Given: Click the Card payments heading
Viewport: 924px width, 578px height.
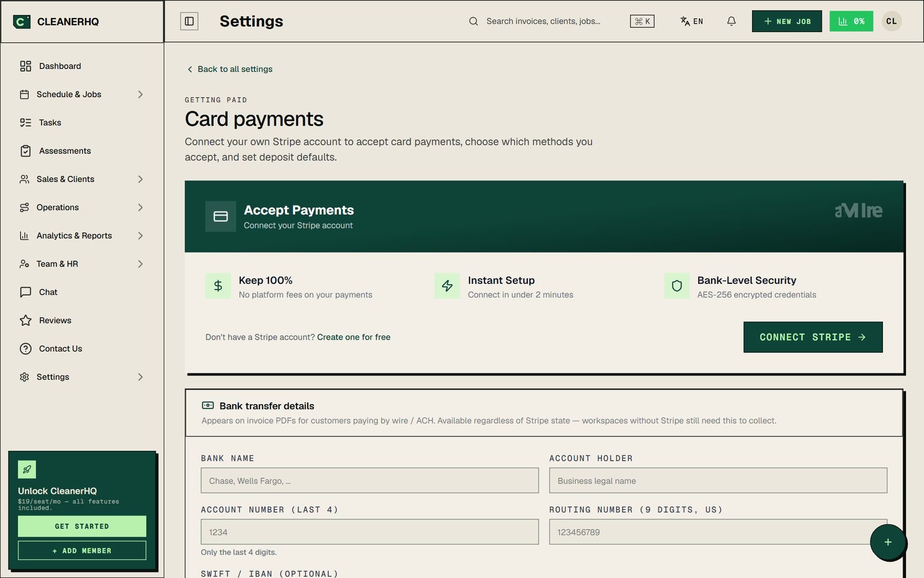Looking at the screenshot, I should tap(254, 119).
